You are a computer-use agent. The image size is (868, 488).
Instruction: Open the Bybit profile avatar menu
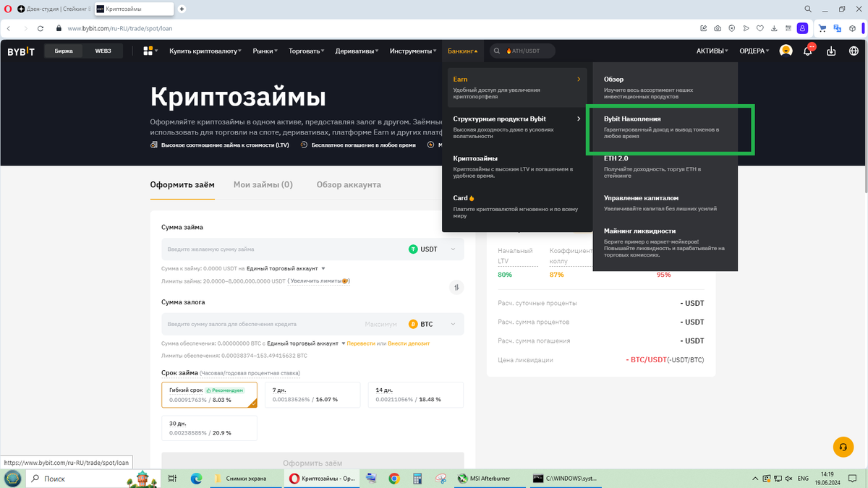tap(786, 51)
